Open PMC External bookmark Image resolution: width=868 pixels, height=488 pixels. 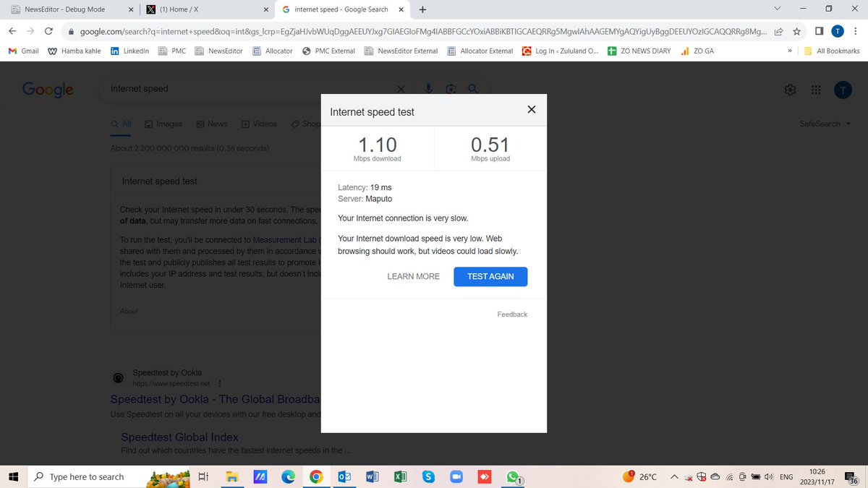coord(328,51)
